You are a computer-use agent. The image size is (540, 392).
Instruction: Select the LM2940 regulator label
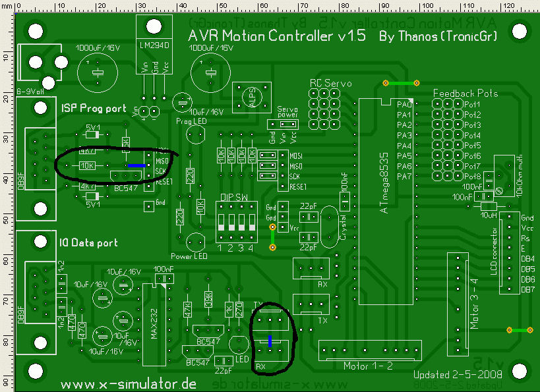click(154, 45)
